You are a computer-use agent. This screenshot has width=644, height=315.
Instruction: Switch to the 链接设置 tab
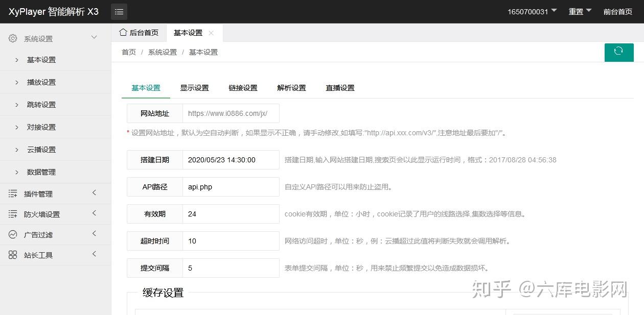pos(243,88)
